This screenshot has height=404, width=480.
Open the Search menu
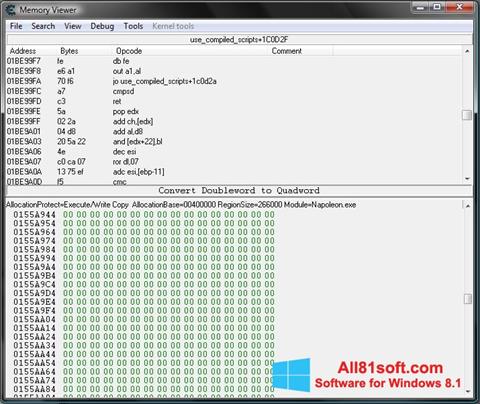(x=43, y=26)
